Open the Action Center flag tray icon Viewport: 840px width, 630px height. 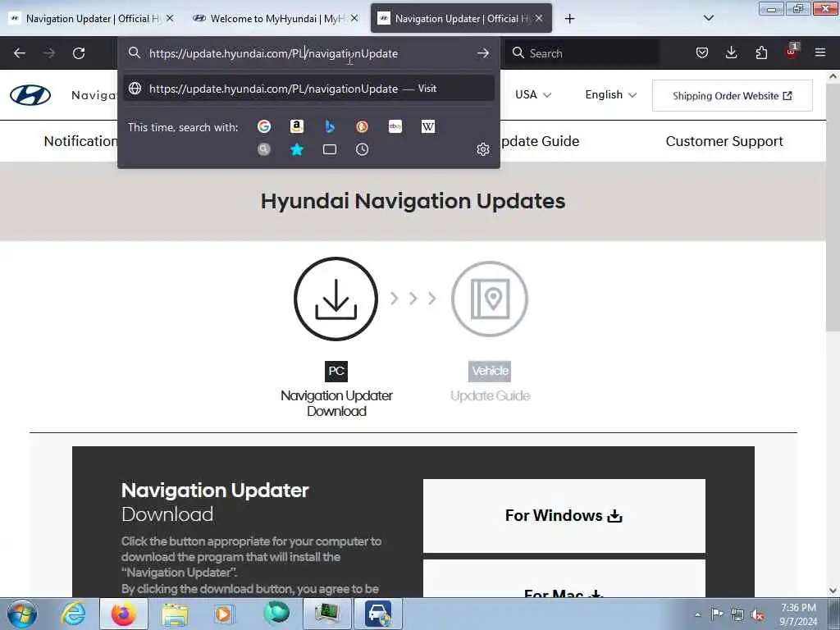(x=717, y=614)
